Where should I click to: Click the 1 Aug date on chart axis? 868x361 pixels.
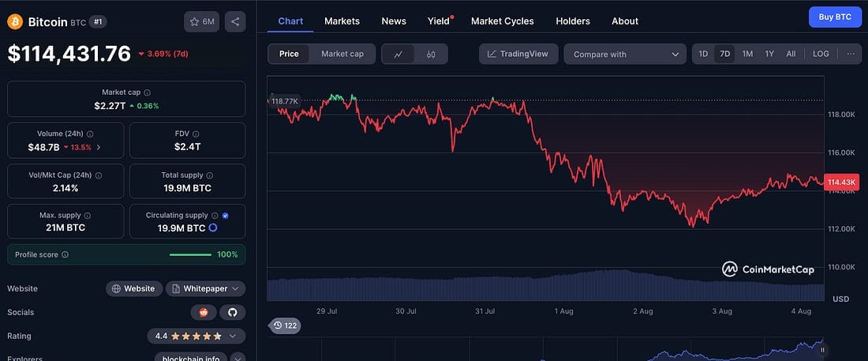tap(563, 312)
